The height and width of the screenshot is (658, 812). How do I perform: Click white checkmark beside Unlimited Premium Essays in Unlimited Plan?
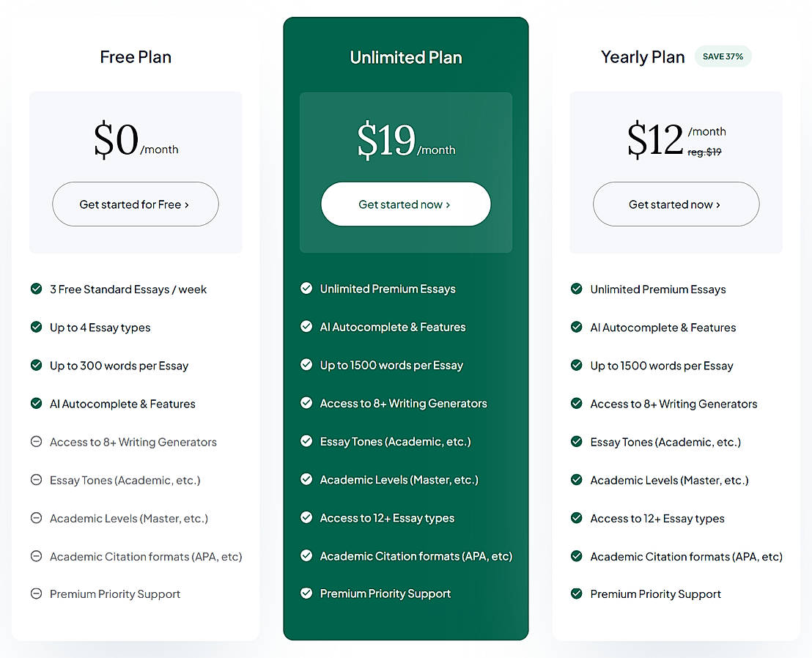306,289
